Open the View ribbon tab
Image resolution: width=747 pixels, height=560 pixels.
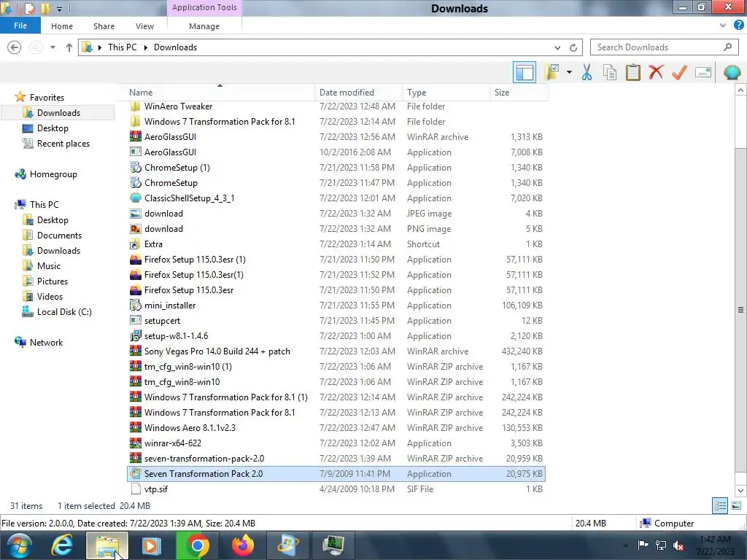point(144,26)
